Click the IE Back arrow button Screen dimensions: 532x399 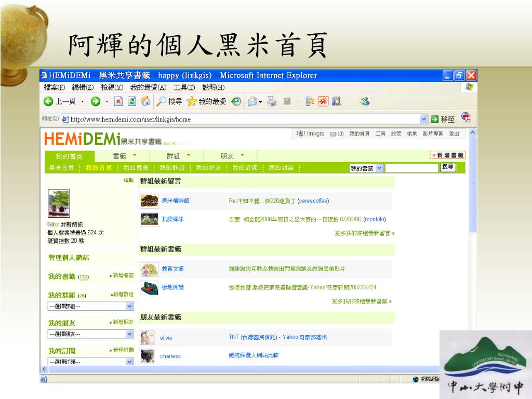(x=48, y=101)
